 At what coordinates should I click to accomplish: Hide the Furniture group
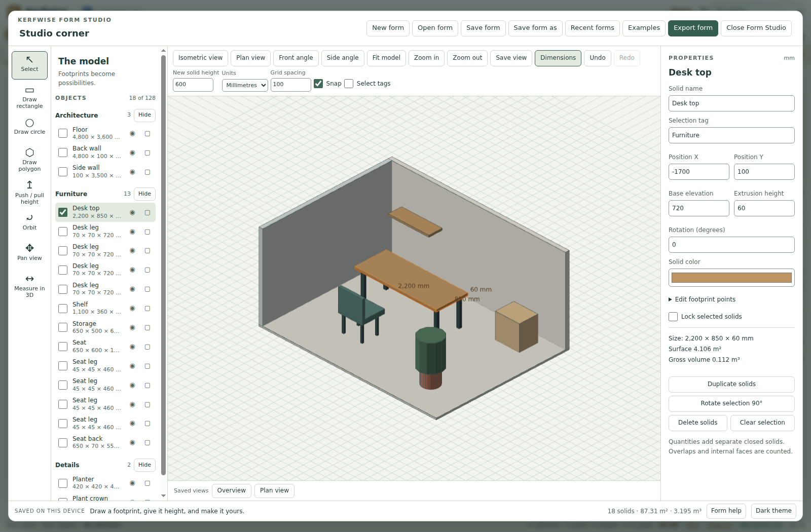point(144,194)
